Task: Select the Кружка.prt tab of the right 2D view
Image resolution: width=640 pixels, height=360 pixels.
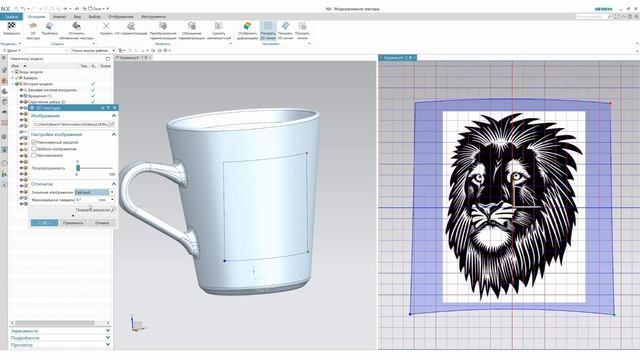Action: point(398,58)
